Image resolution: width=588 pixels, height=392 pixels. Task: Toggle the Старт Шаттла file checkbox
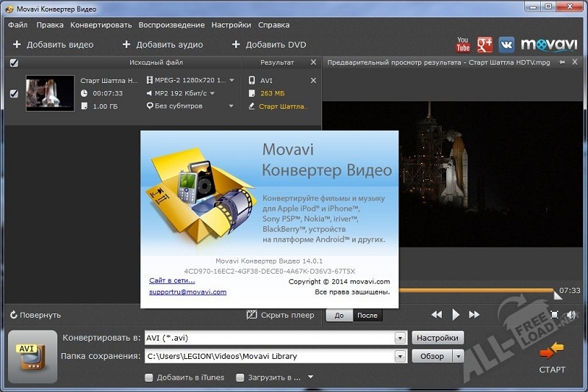coord(14,93)
